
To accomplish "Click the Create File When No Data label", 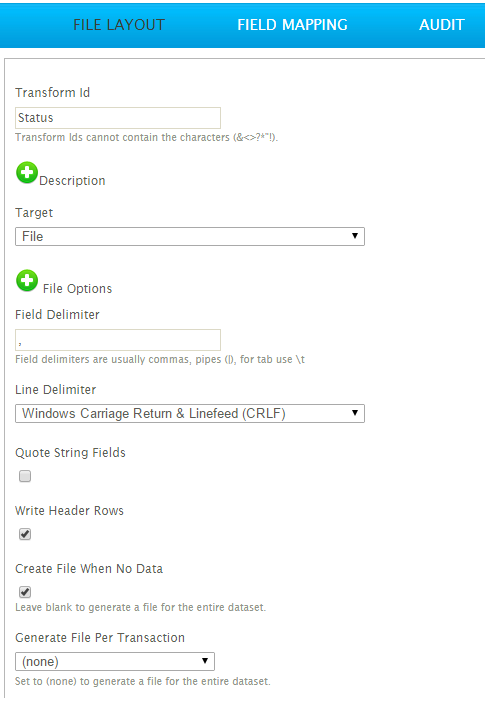I will [89, 569].
